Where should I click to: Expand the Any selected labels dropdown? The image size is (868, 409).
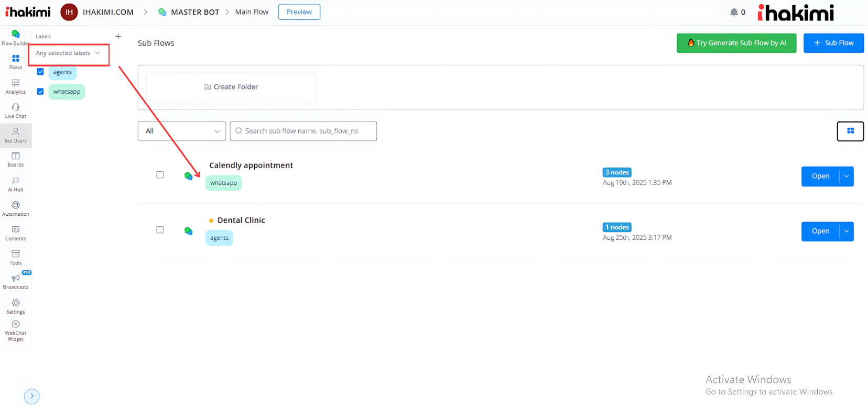click(68, 53)
